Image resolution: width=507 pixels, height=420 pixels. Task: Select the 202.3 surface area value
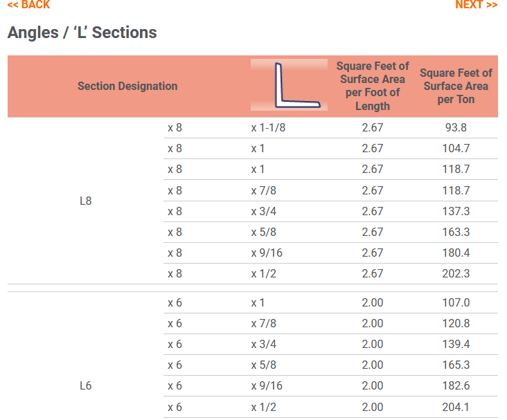click(x=456, y=274)
